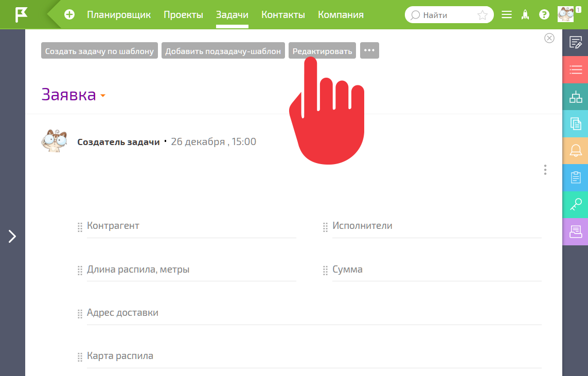Viewport: 588px width, 376px height.
Task: Click the drag handle beside Контрагент
Action: click(x=80, y=227)
